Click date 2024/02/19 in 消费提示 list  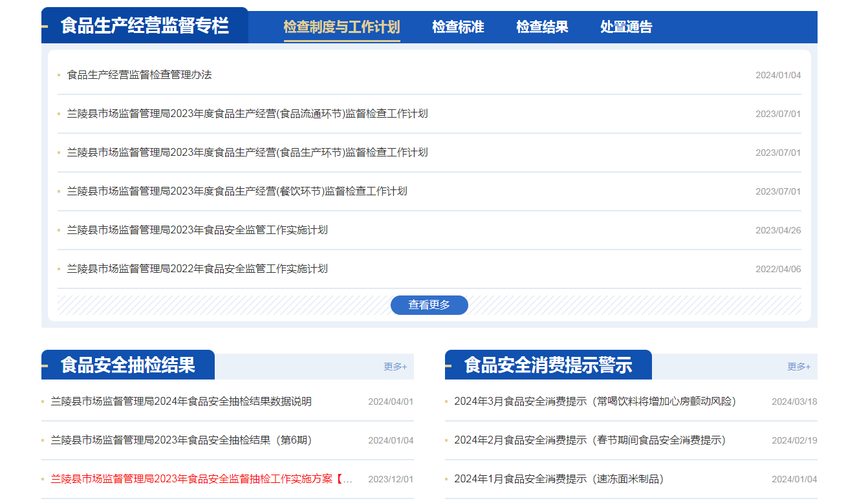[794, 440]
